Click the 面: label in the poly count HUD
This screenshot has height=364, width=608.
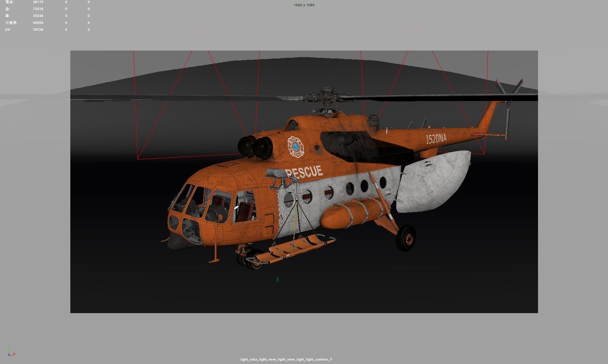pos(8,16)
